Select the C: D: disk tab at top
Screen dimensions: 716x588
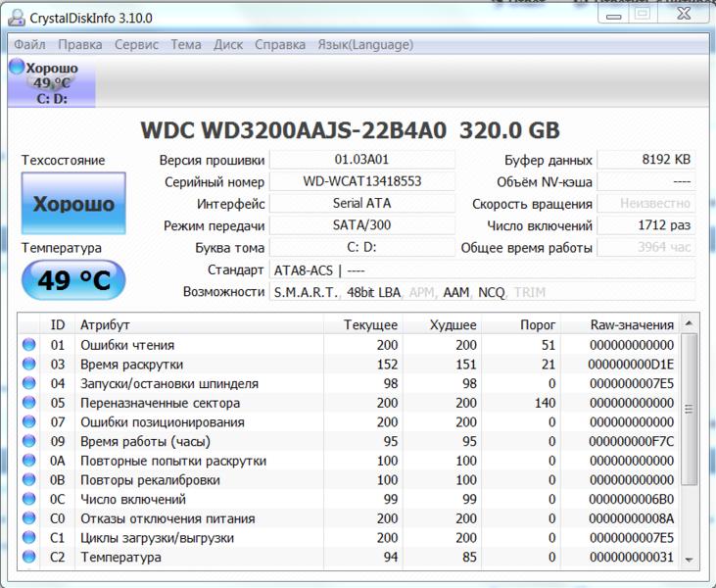[52, 82]
